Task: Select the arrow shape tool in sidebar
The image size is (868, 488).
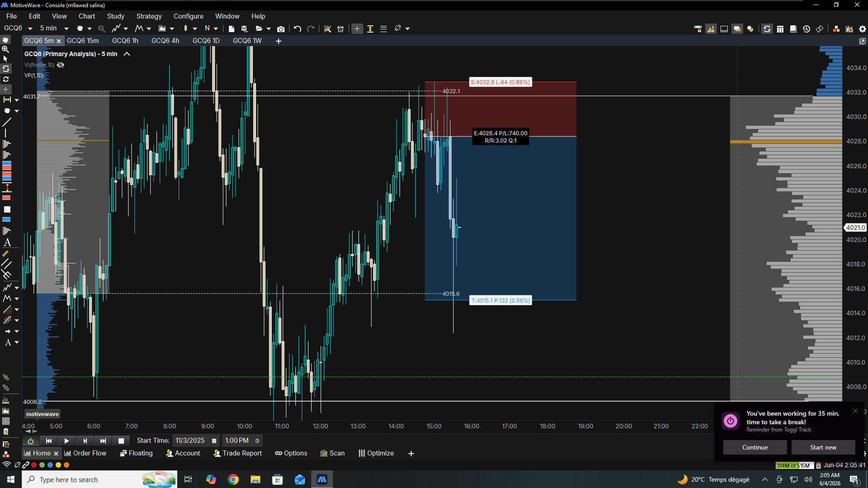Action: tap(7, 332)
